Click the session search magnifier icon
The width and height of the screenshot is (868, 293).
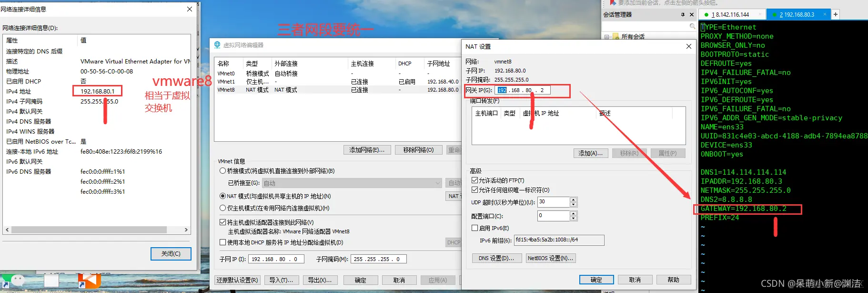click(693, 26)
